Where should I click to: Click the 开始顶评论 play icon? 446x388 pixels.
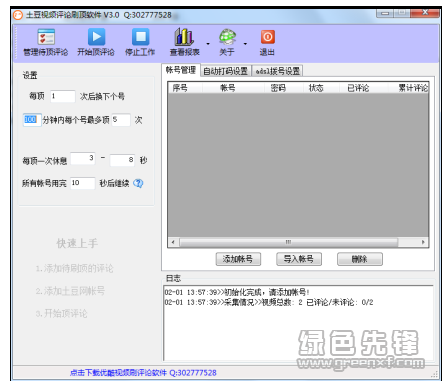pos(96,37)
